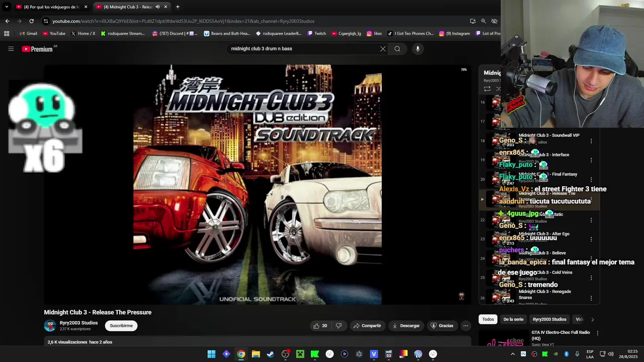
Task: Open volume control in system tray
Action: click(611, 354)
